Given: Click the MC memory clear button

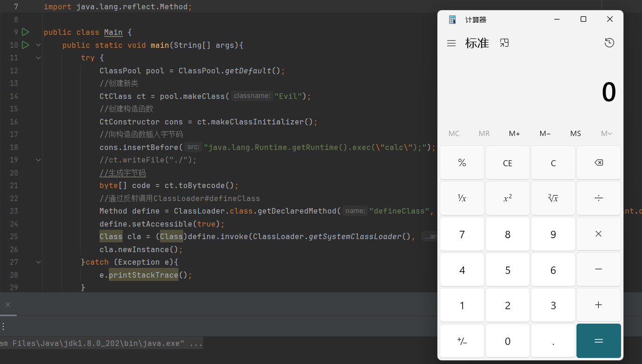Looking at the screenshot, I should [x=454, y=133].
